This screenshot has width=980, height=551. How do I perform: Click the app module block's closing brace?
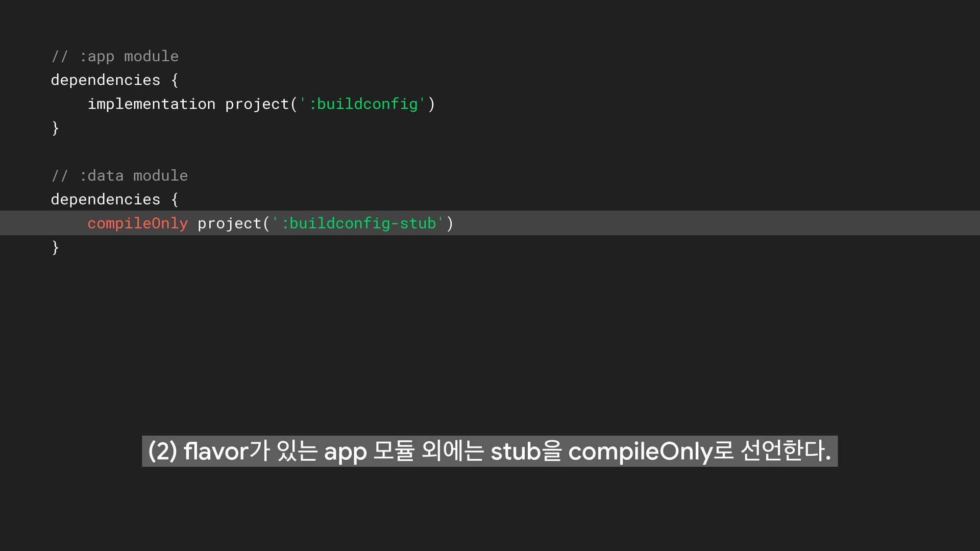click(55, 128)
